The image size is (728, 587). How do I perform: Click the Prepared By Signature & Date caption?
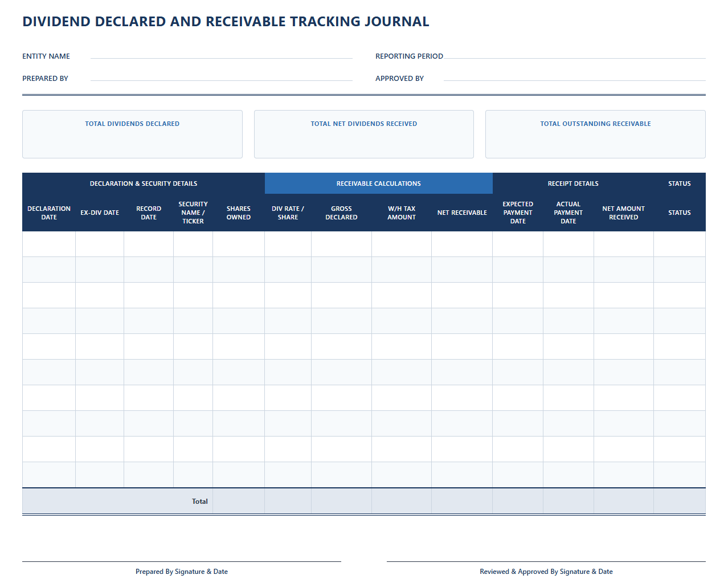pos(182,572)
